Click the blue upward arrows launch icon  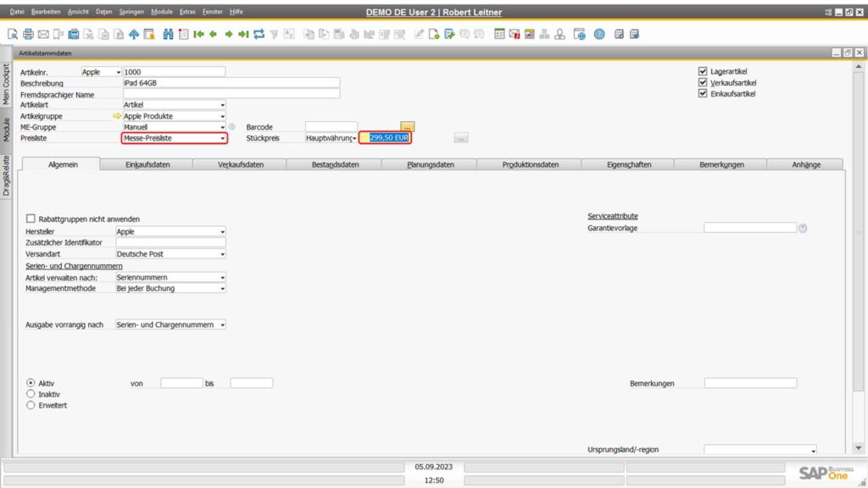tap(134, 34)
